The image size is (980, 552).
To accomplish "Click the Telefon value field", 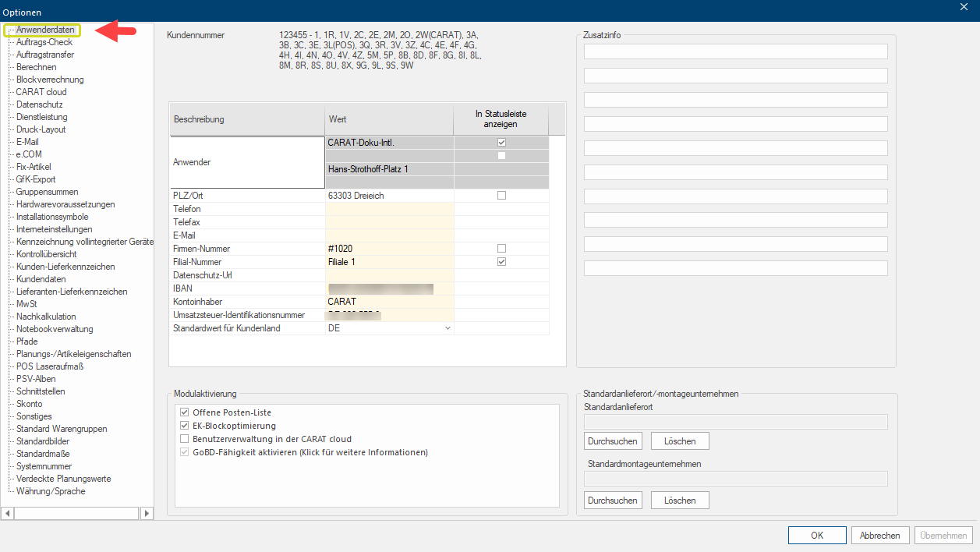I will [389, 209].
